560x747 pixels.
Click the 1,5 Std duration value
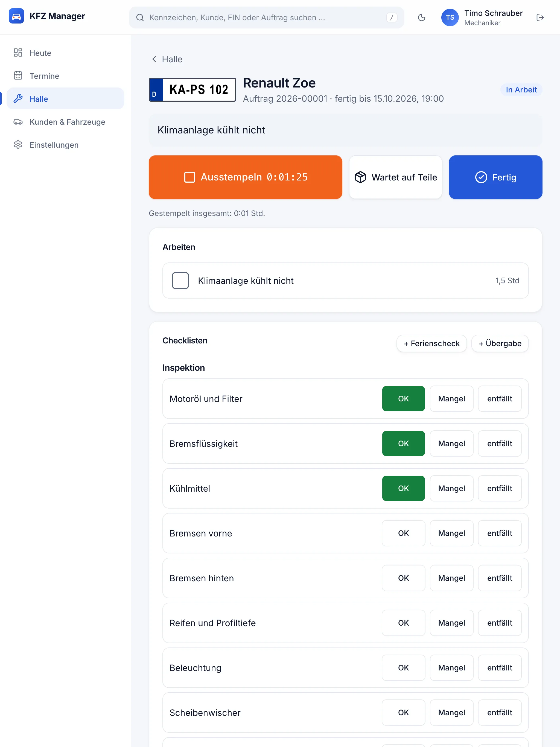(507, 281)
